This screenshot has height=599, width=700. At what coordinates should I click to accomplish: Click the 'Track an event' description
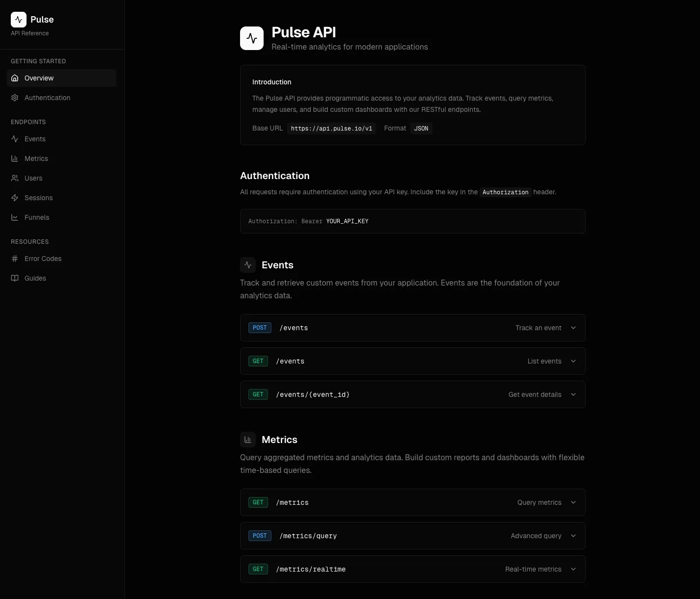538,328
